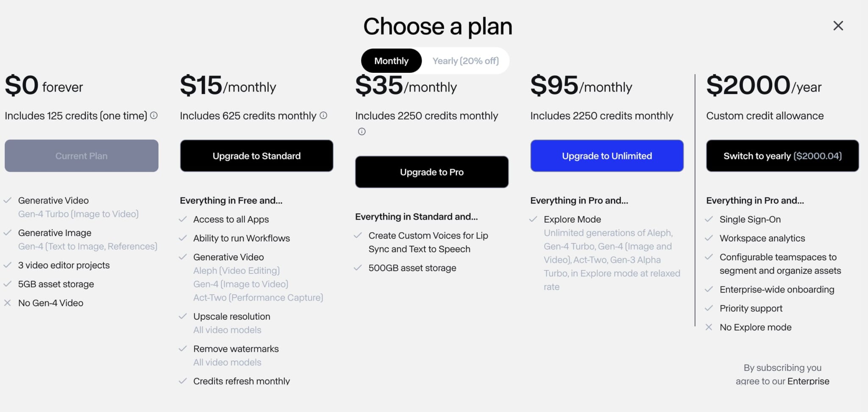Click checkmark icon beside Remove watermarks

pyautogui.click(x=183, y=348)
